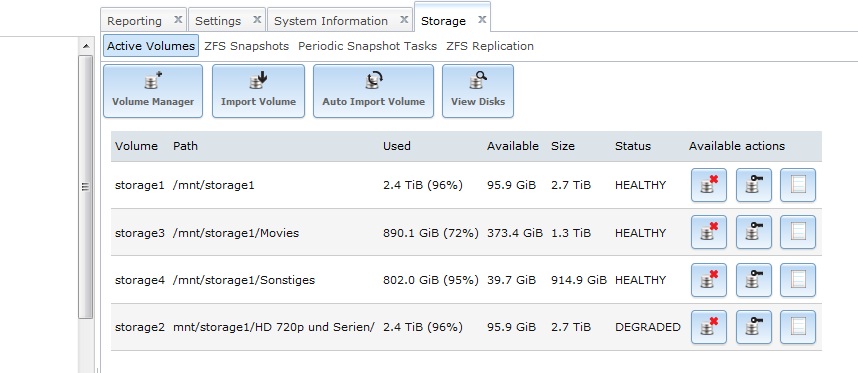Switch to the System Information tab
This screenshot has height=373, width=858.
tap(331, 21)
